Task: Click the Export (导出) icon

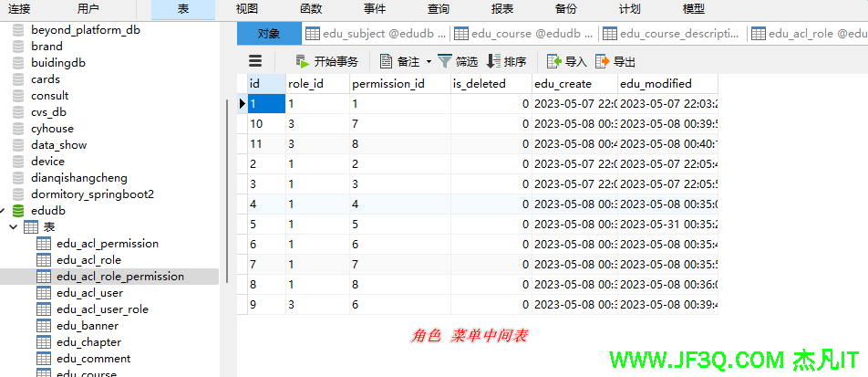Action: coord(602,61)
